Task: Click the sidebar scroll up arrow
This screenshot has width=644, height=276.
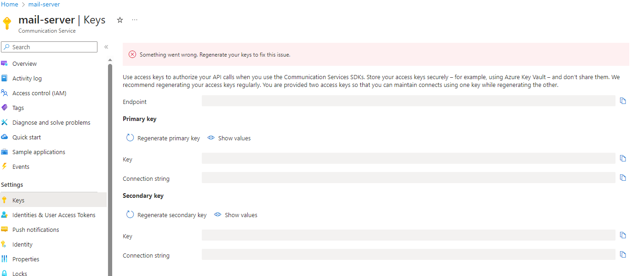Action: pos(110,60)
